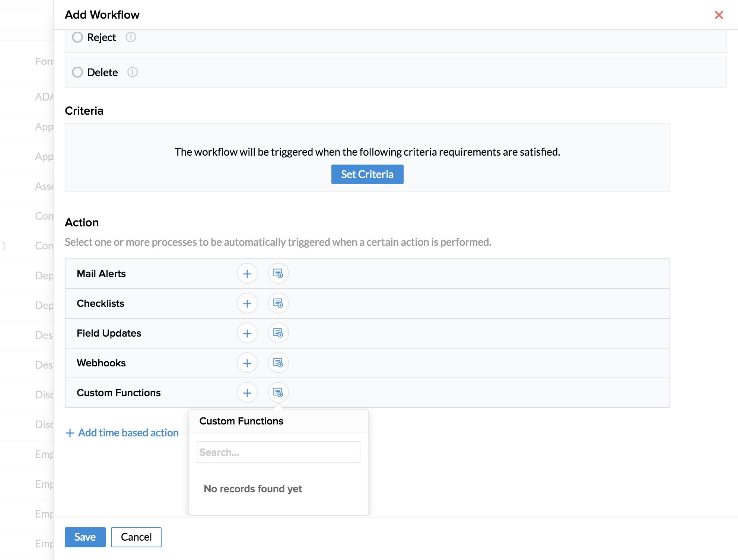
Task: Add new Webhook with plus icon
Action: tap(247, 363)
